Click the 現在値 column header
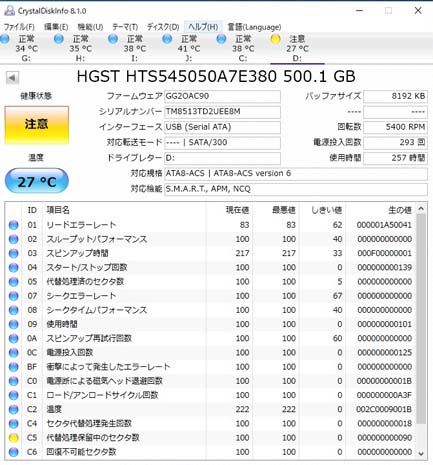The height and width of the screenshot is (465, 433). pos(237,210)
